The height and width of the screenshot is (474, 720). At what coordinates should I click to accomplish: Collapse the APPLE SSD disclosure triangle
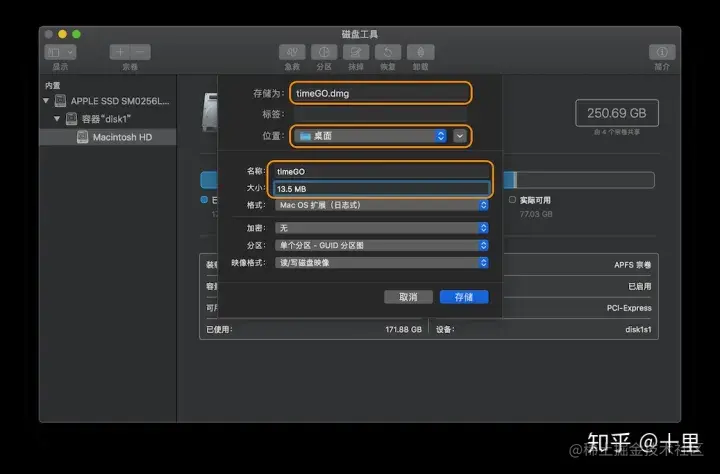click(46, 101)
